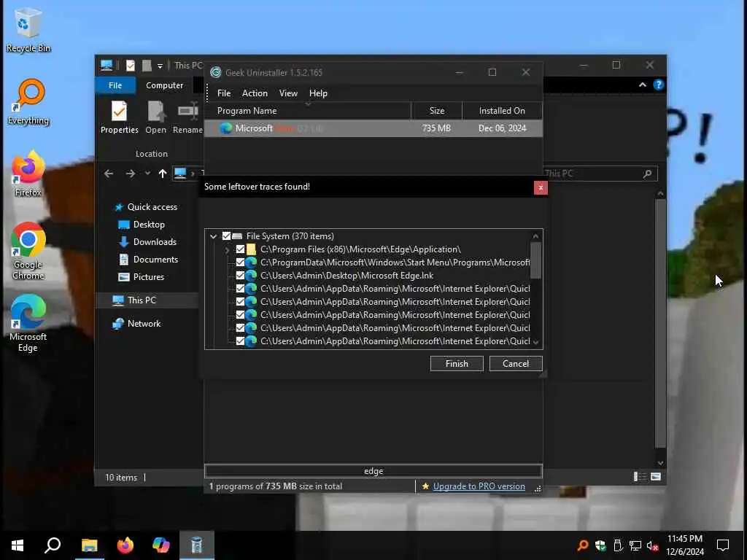This screenshot has height=560, width=747.
Task: Sort programs by Size column
Action: pos(436,111)
